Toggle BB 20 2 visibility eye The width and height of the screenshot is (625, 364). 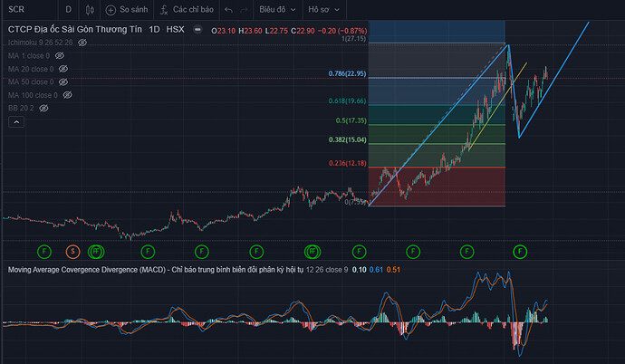(43, 109)
